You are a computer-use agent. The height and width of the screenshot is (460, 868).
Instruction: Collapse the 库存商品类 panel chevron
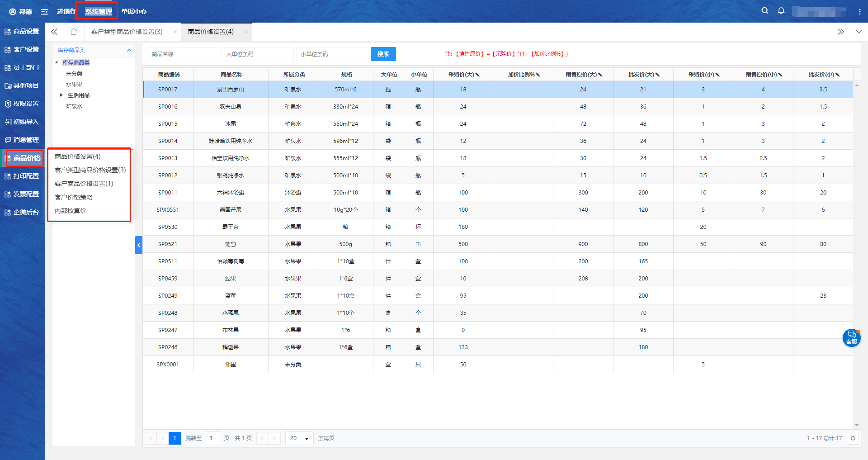(x=129, y=50)
